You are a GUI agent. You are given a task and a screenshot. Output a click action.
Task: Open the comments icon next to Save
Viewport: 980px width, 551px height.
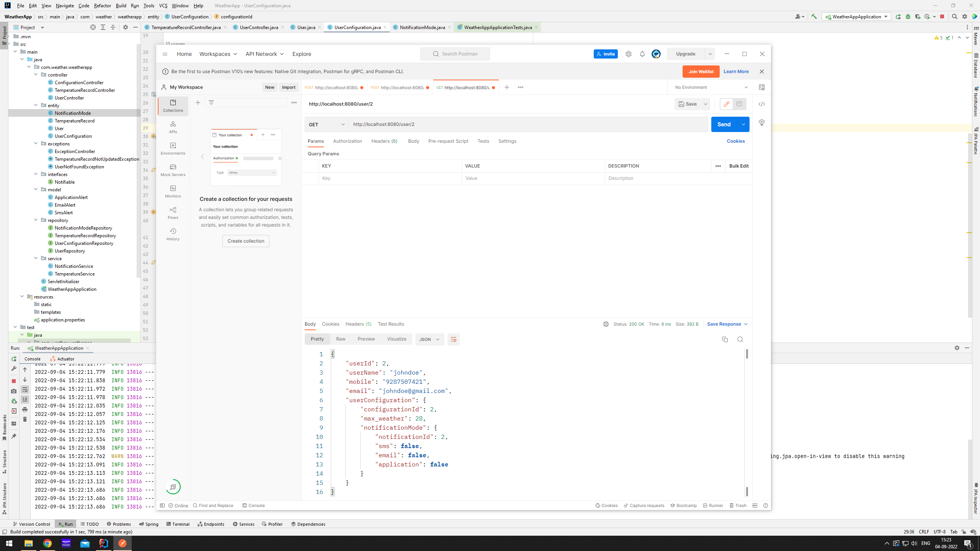[x=739, y=104]
